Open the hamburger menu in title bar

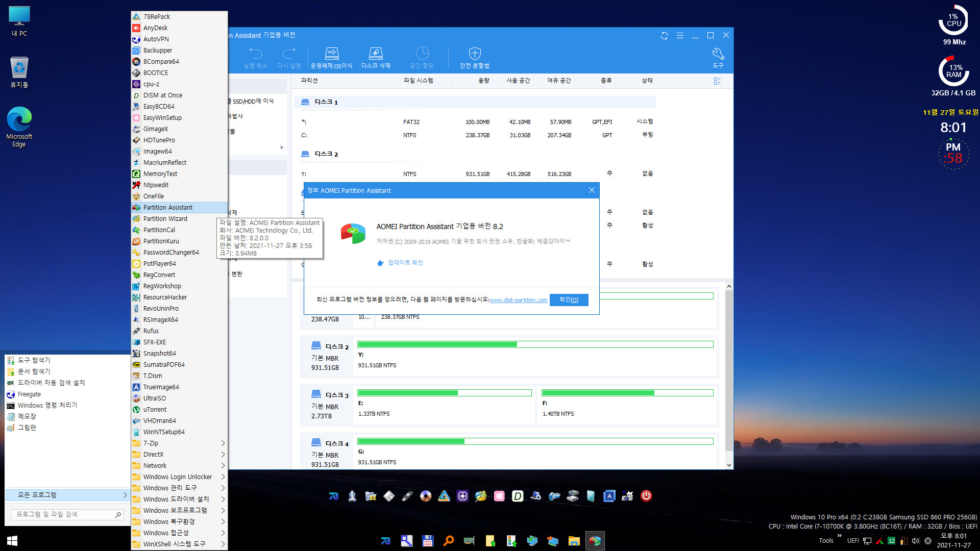tap(680, 36)
